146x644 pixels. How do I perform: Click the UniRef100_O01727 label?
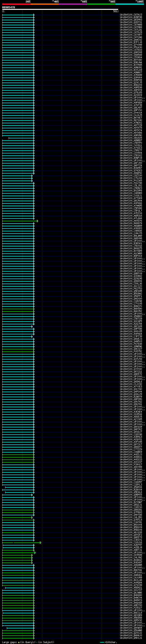pos(131,590)
